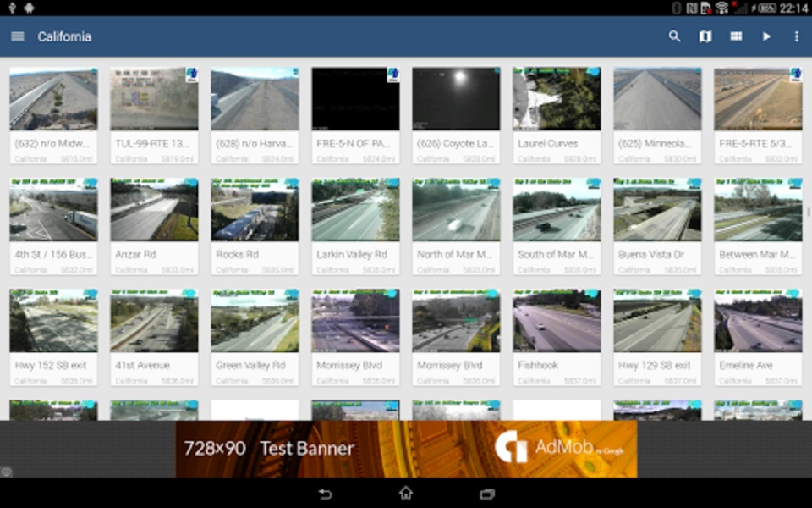Open the (628) n/o Harva... camera thumbnail
812x508 pixels.
pyautogui.click(x=255, y=98)
